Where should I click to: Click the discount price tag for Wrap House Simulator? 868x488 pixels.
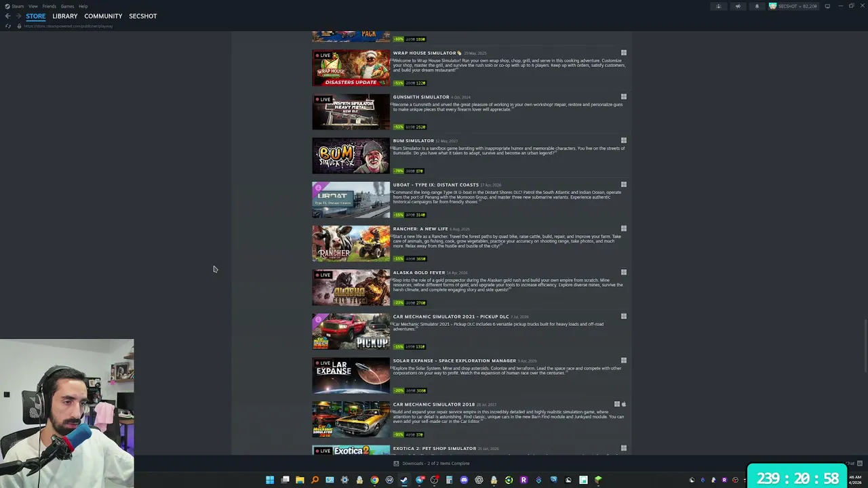[x=410, y=83]
